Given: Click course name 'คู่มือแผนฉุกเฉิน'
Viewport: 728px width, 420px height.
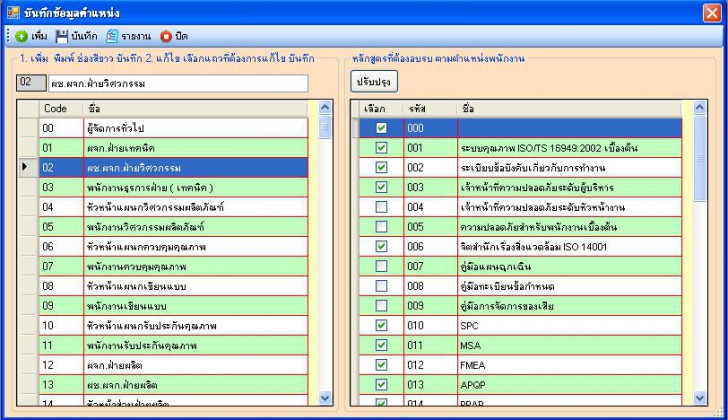Looking at the screenshot, I should 495,266.
